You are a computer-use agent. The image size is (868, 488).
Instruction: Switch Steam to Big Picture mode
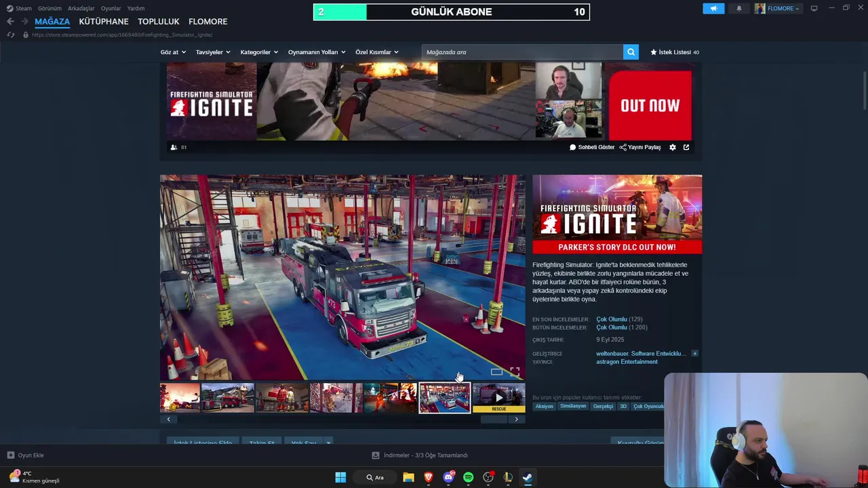tap(814, 8)
